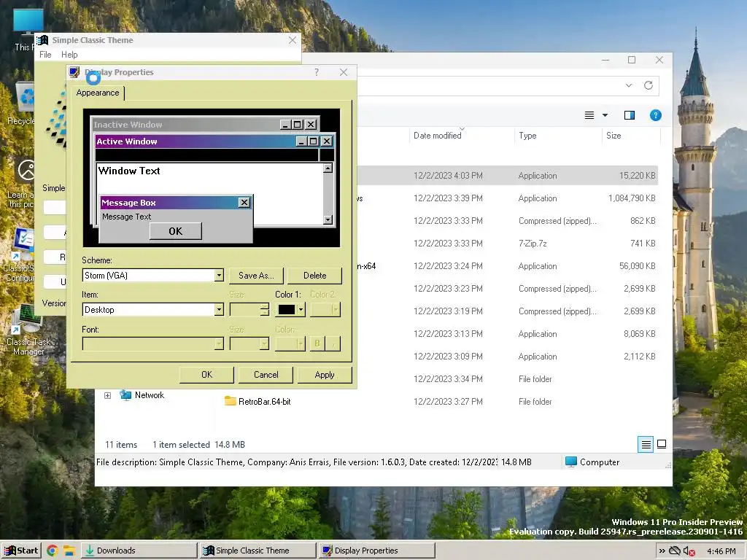Click the network status tray icon

click(x=675, y=551)
